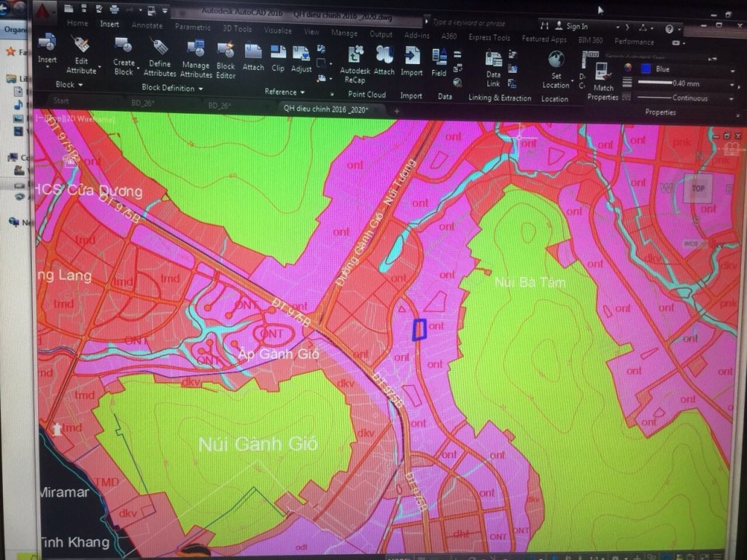Open the Output ribbon tab

[381, 34]
